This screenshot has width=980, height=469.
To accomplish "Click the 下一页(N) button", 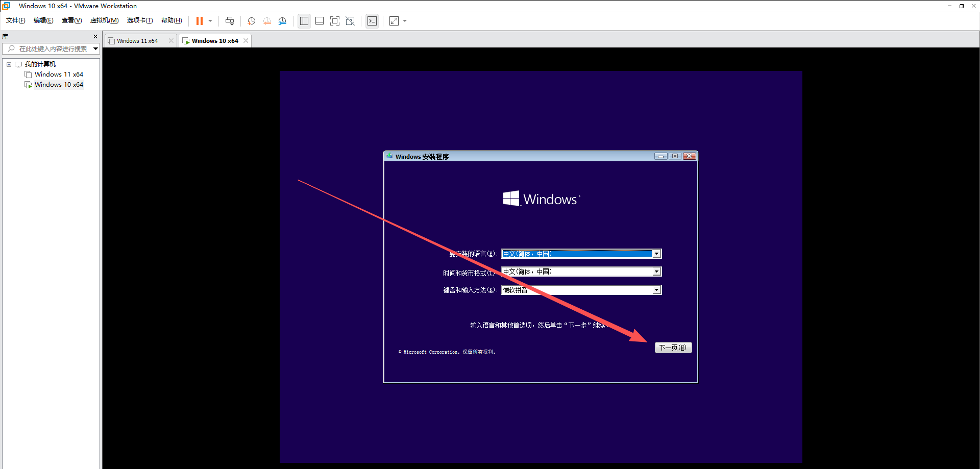I will pos(673,348).
